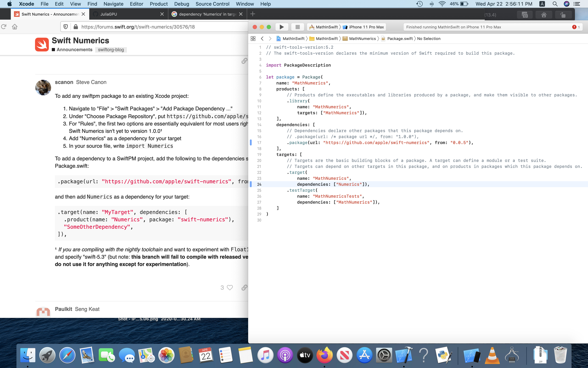Show the Xcode error issue indicator

[576, 27]
